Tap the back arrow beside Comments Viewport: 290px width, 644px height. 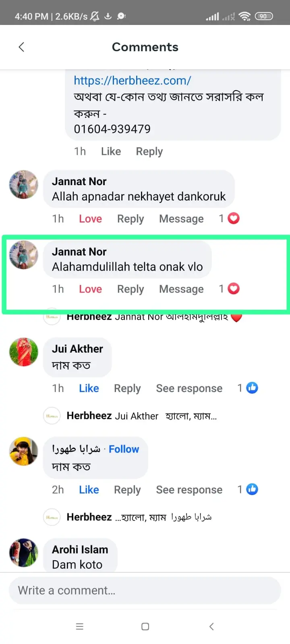coord(21,47)
